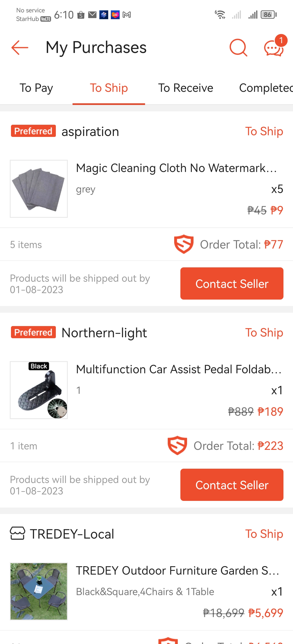Open the Completed tab
293x644 pixels.
tap(266, 88)
